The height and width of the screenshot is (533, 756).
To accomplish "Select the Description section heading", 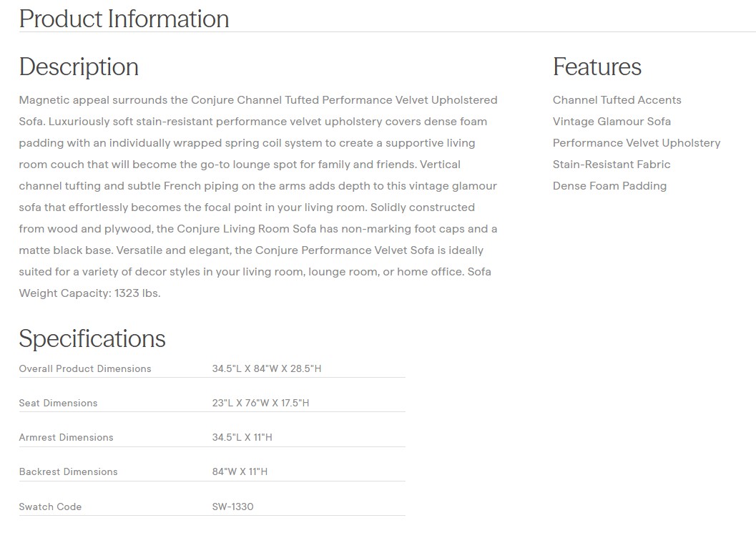I will pos(79,67).
